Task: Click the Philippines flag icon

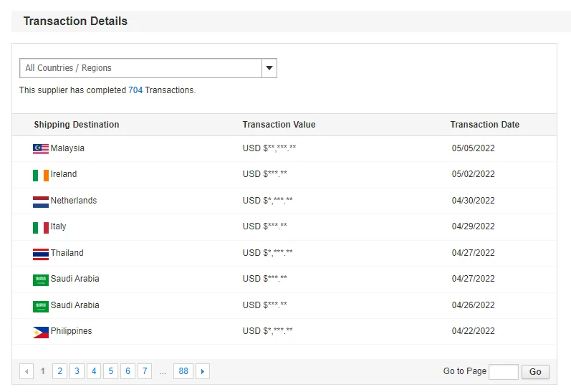Action: 40,332
